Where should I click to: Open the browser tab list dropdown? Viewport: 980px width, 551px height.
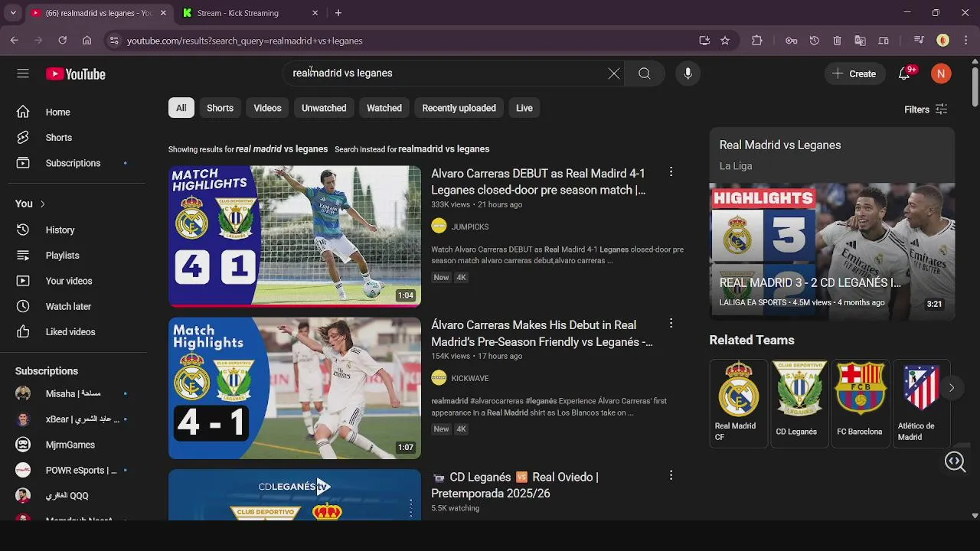(13, 13)
